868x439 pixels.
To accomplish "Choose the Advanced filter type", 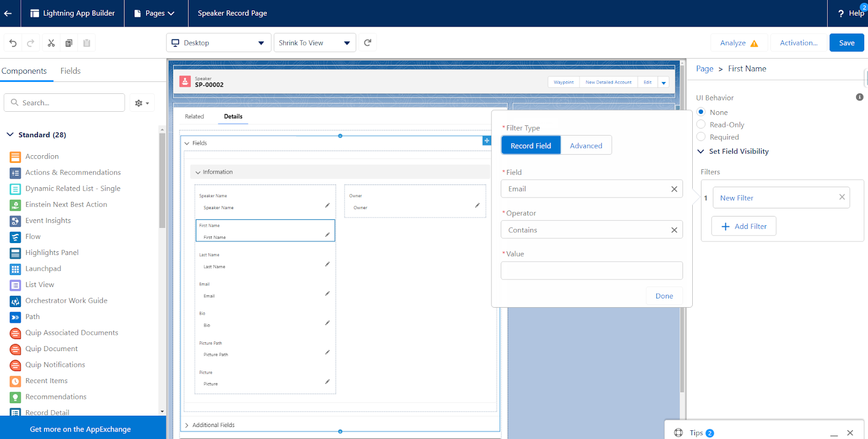I will pos(586,145).
